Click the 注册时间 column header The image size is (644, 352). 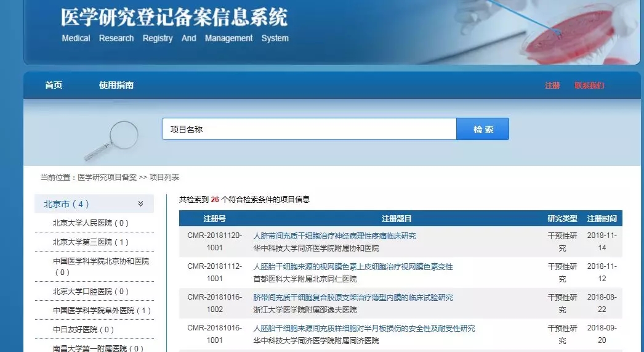(x=602, y=219)
